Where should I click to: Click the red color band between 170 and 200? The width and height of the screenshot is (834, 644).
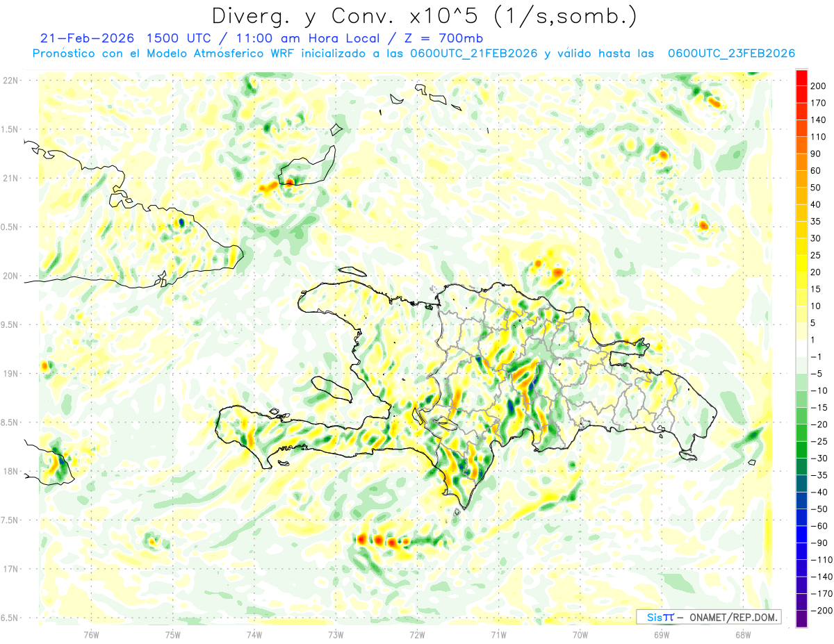[x=801, y=94]
